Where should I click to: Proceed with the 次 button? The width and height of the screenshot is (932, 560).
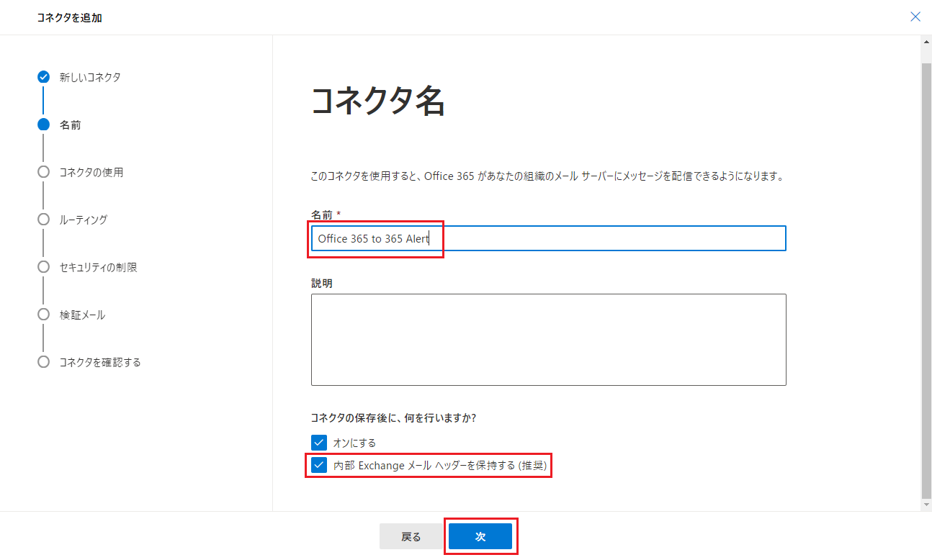pos(480,537)
